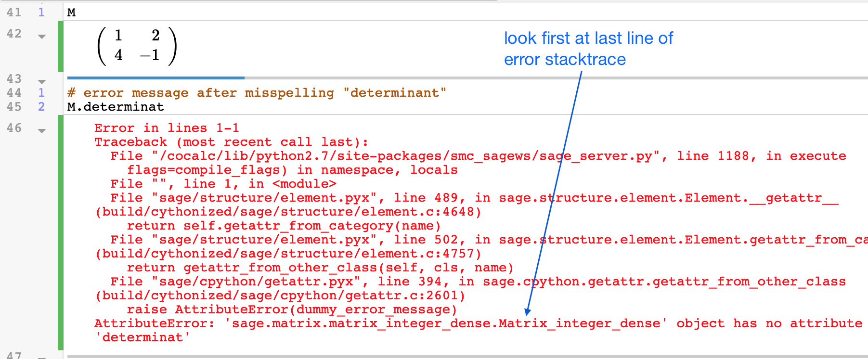Select gutter line number 45
Viewport: 868px width, 359px height.
pyautogui.click(x=14, y=107)
